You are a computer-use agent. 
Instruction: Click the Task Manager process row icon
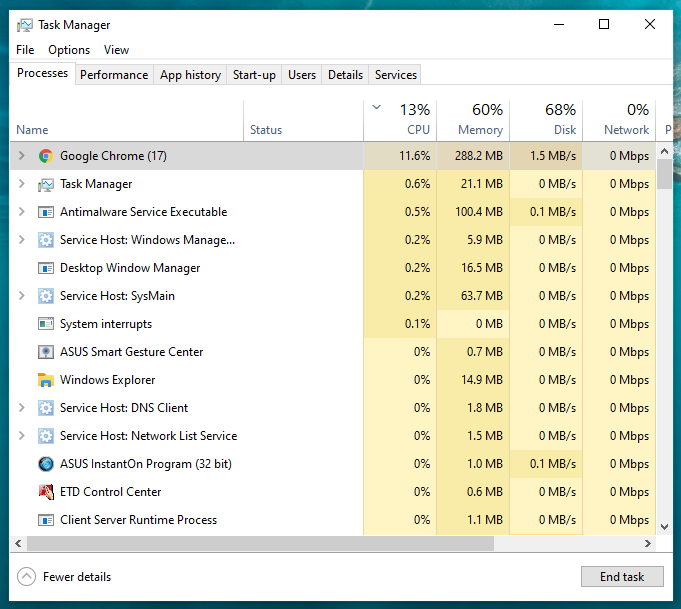(x=46, y=184)
